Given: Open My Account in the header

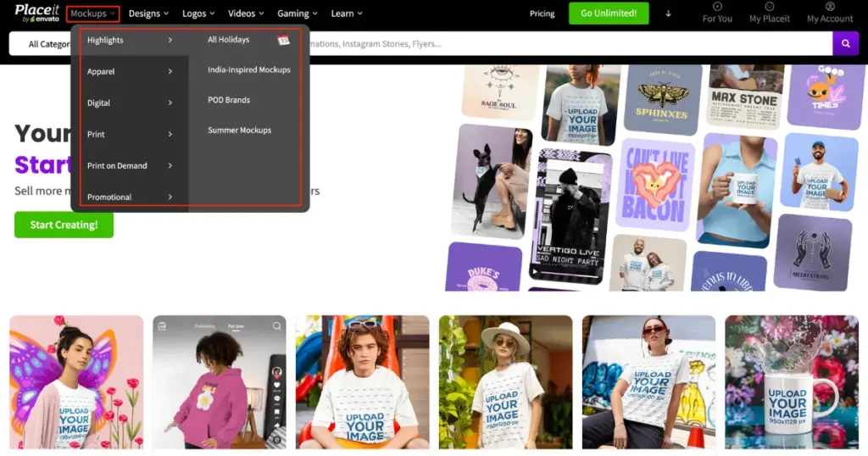Looking at the screenshot, I should pos(829,13).
